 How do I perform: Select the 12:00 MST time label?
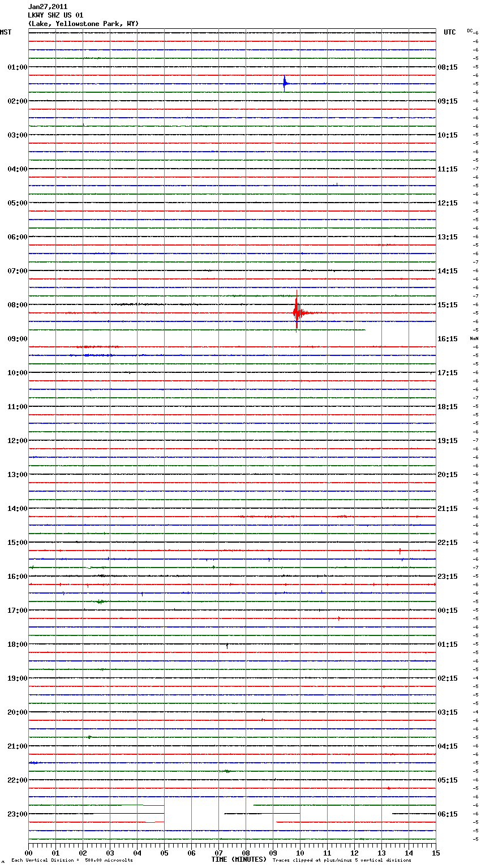coord(17,441)
